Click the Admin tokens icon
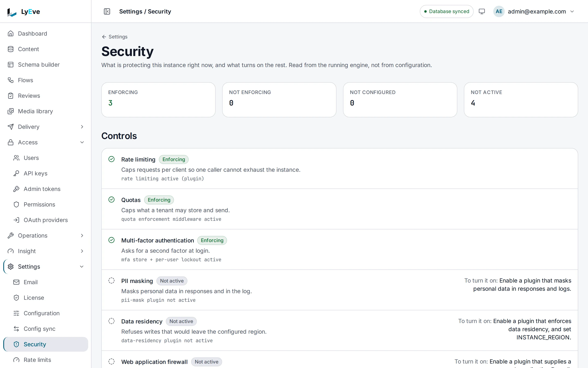Screen dimensions: 588x368 (16, 189)
